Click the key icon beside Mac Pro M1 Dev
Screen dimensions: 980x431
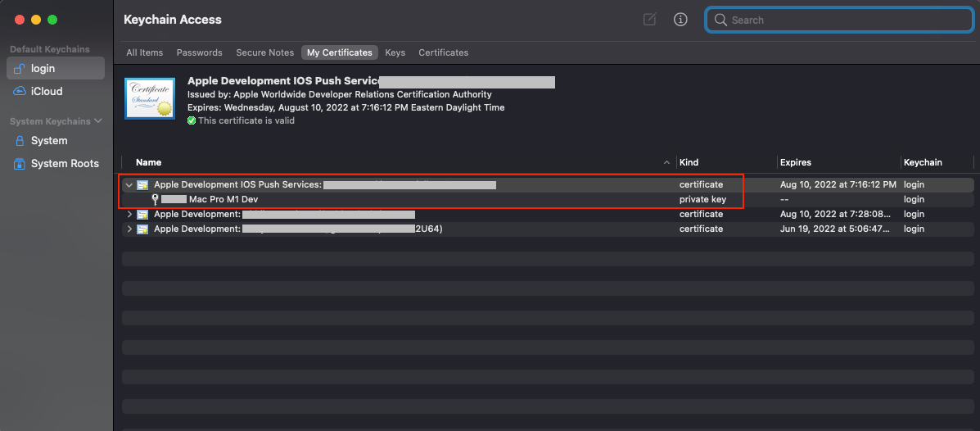[155, 200]
